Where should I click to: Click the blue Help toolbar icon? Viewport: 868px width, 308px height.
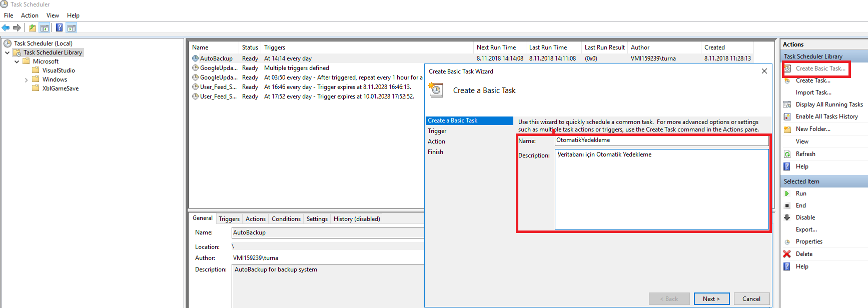(59, 28)
